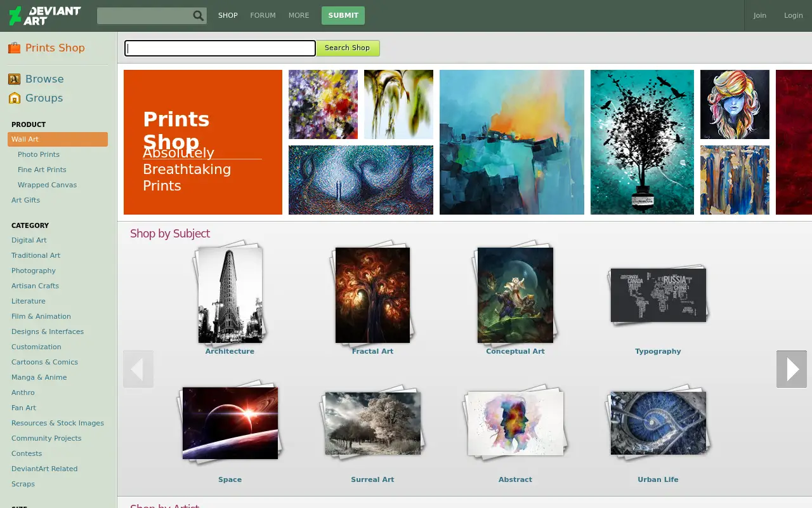This screenshot has height=508, width=812.
Task: Open the Architecture subject thumbnail
Action: tap(230, 295)
